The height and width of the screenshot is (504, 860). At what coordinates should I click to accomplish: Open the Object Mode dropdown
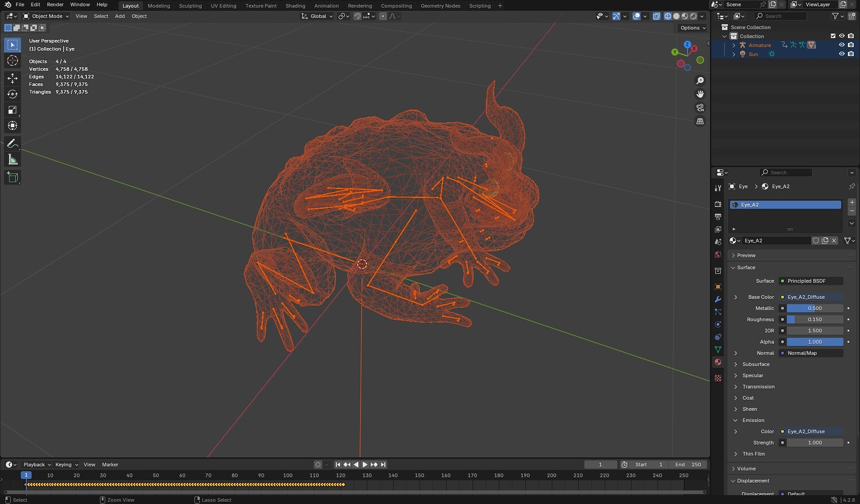pos(46,16)
